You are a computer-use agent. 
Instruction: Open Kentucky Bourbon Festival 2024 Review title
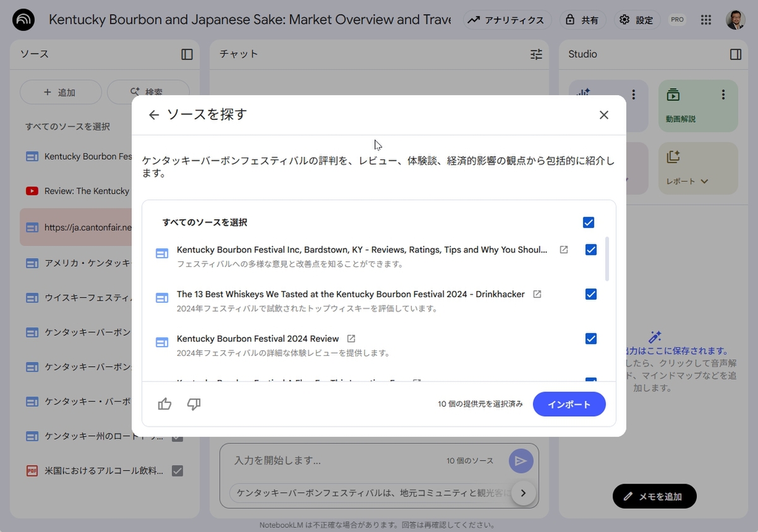258,339
